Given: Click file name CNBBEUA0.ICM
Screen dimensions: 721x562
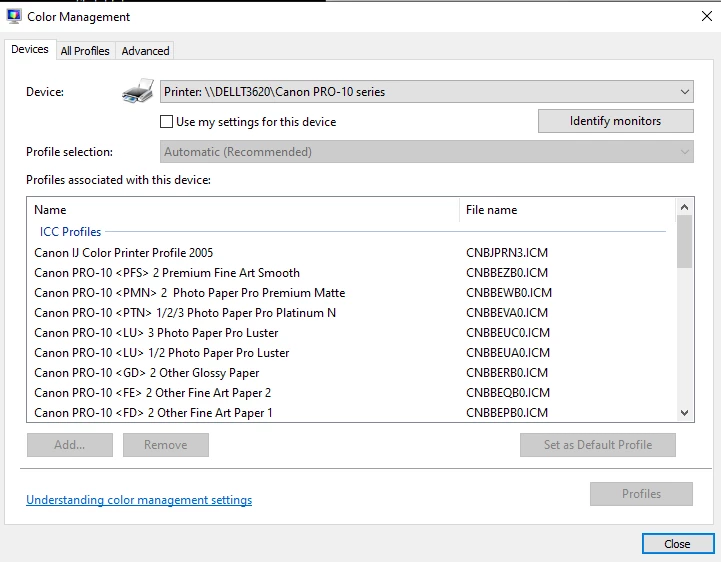Looking at the screenshot, I should tap(508, 353).
